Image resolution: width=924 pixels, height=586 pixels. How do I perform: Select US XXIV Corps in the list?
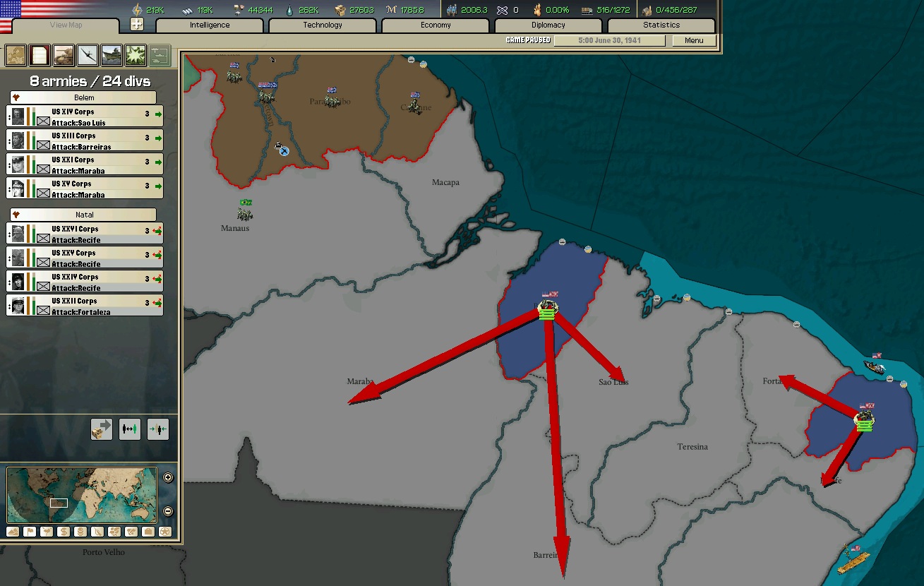pos(85,282)
